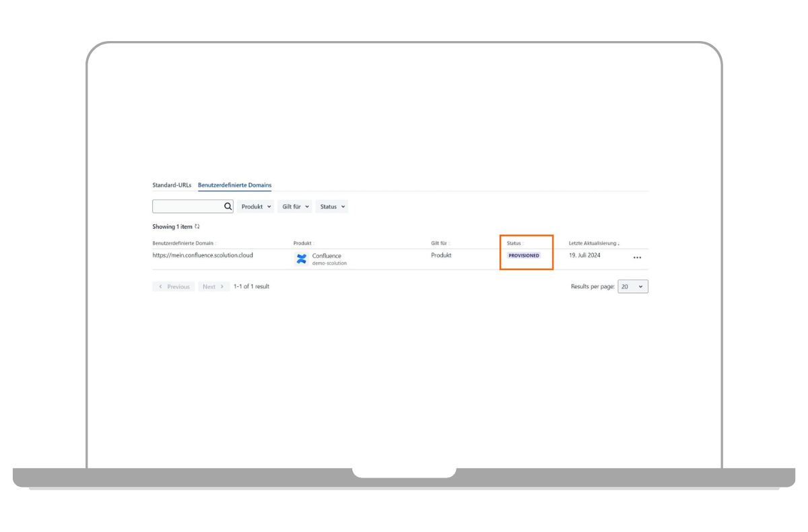Open the Results per page selector
This screenshot has width=808, height=532.
632,286
